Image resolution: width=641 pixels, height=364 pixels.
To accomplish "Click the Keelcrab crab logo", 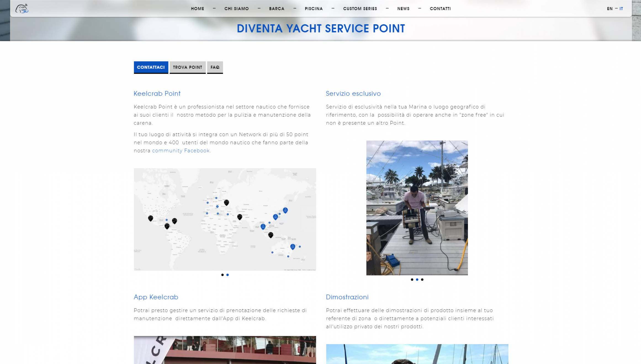I will coord(22,9).
